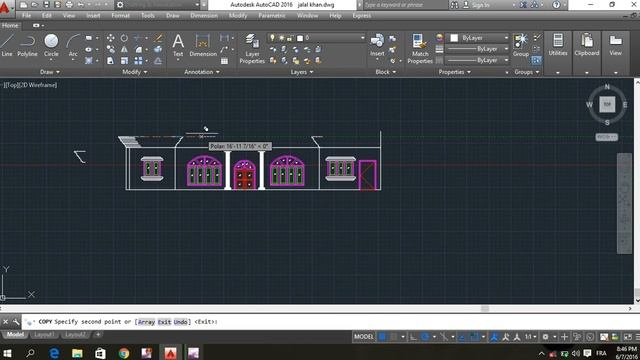The height and width of the screenshot is (360, 640).
Task: Expand the Modify panel
Action: pos(135,72)
